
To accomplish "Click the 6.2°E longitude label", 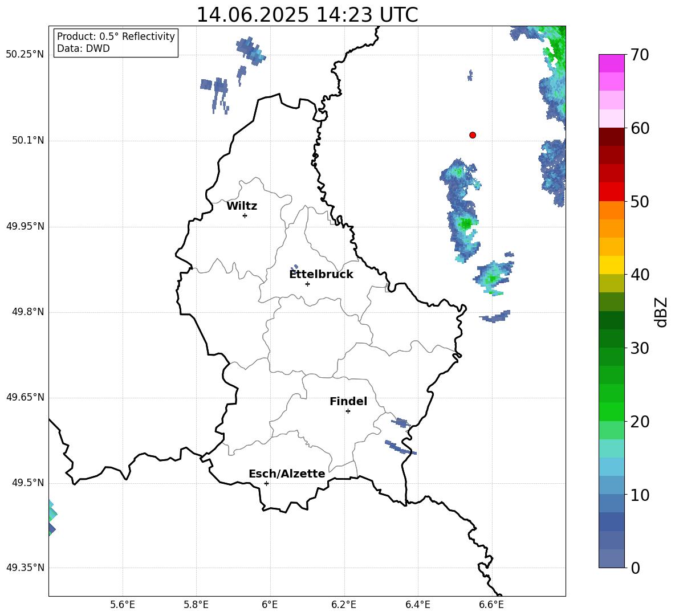I will (x=344, y=605).
